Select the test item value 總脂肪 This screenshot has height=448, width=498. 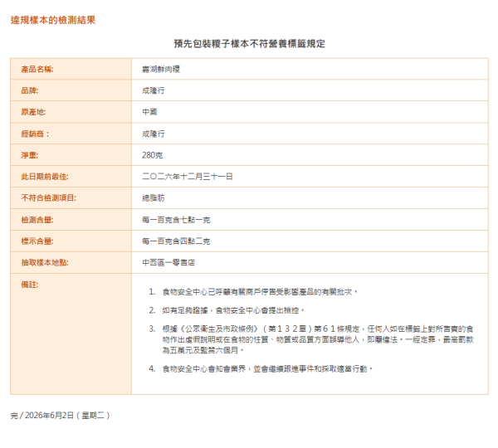[x=154, y=197]
